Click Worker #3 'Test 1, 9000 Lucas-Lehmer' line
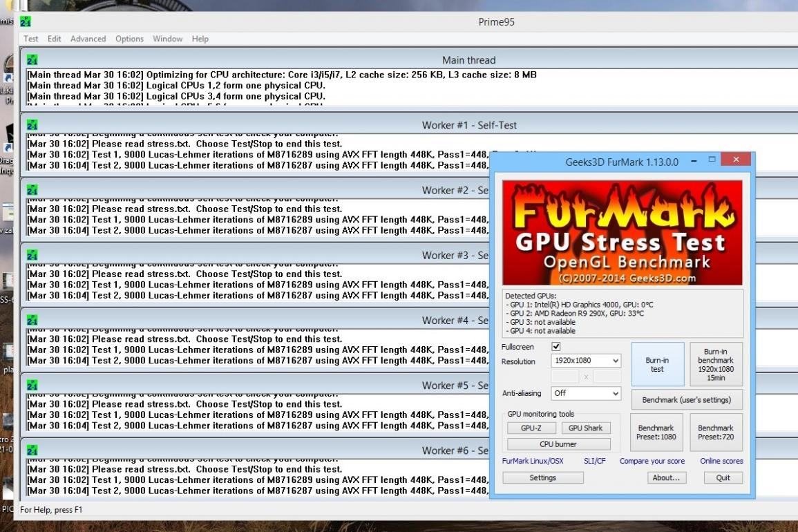The height and width of the screenshot is (532, 798). click(x=258, y=285)
